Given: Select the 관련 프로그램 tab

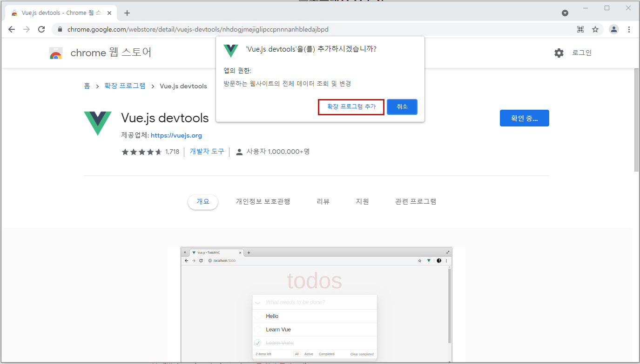Looking at the screenshot, I should (x=416, y=202).
